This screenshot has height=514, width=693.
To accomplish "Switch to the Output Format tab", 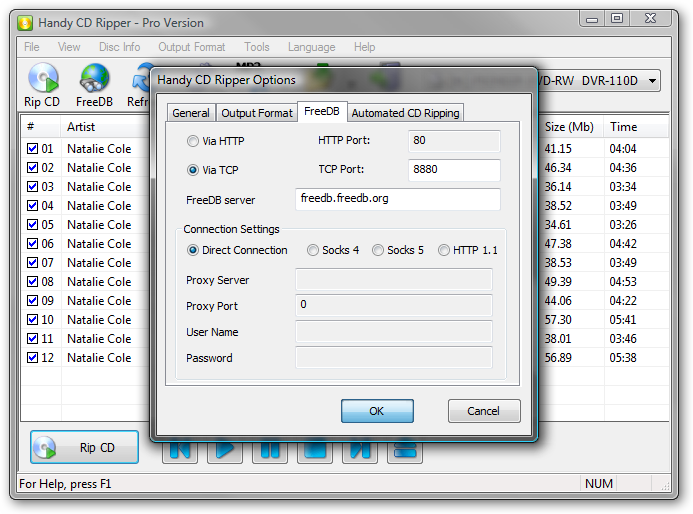I will (x=257, y=113).
